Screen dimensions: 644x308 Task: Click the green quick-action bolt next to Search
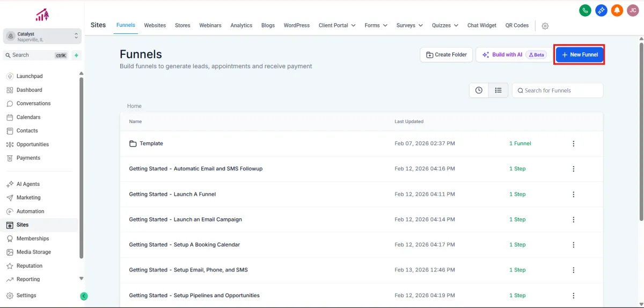coord(76,55)
